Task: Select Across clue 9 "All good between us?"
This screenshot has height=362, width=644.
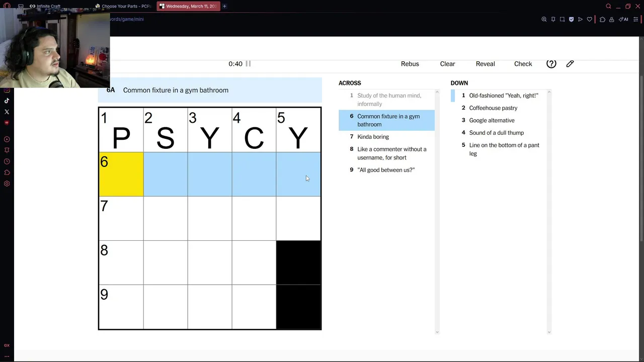Action: (x=386, y=170)
